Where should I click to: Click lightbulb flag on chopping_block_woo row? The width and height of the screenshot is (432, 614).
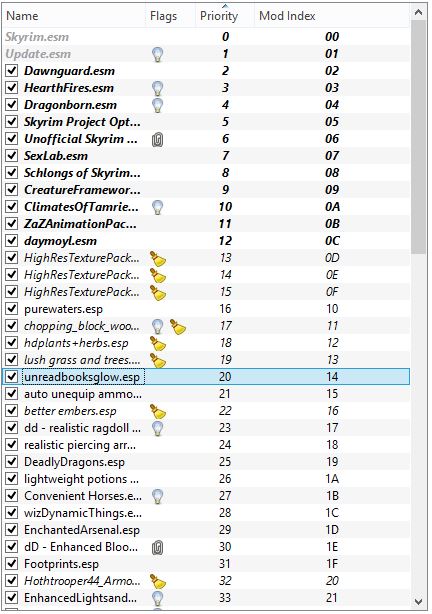click(x=157, y=326)
